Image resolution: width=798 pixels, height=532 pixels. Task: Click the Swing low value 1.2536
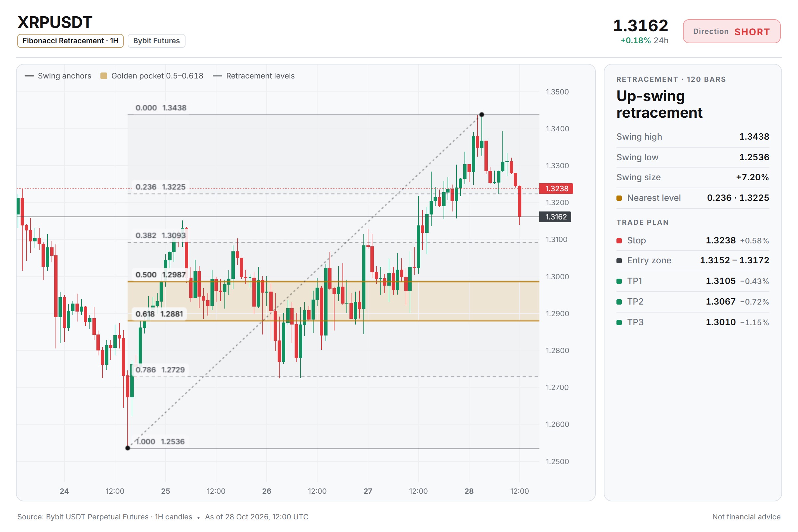(x=754, y=157)
